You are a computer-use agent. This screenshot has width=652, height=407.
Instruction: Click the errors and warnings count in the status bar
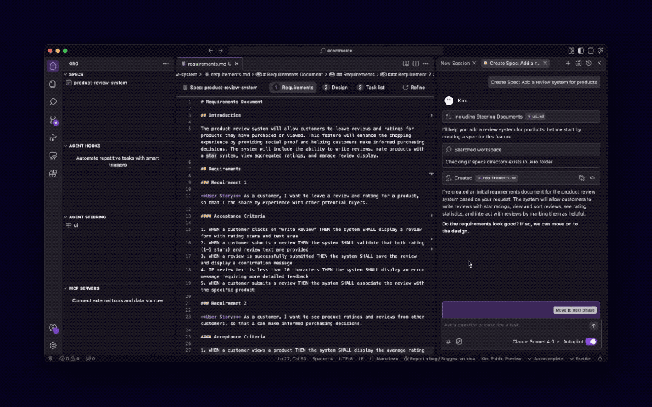click(69, 358)
